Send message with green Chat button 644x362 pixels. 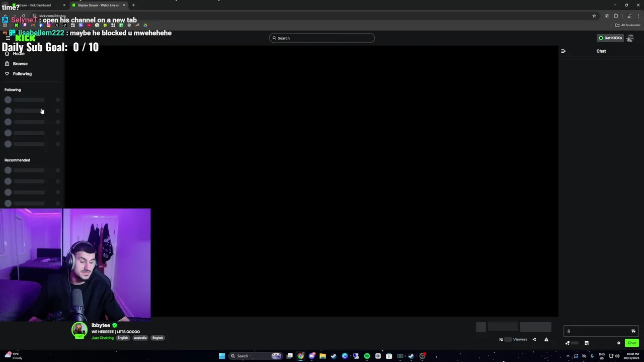(x=632, y=343)
